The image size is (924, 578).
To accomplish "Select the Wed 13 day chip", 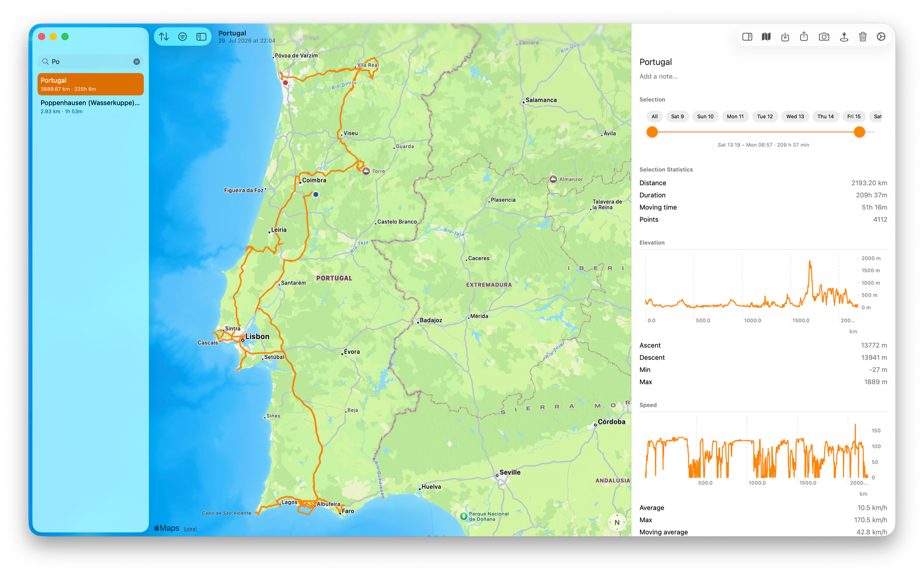I will (x=795, y=117).
